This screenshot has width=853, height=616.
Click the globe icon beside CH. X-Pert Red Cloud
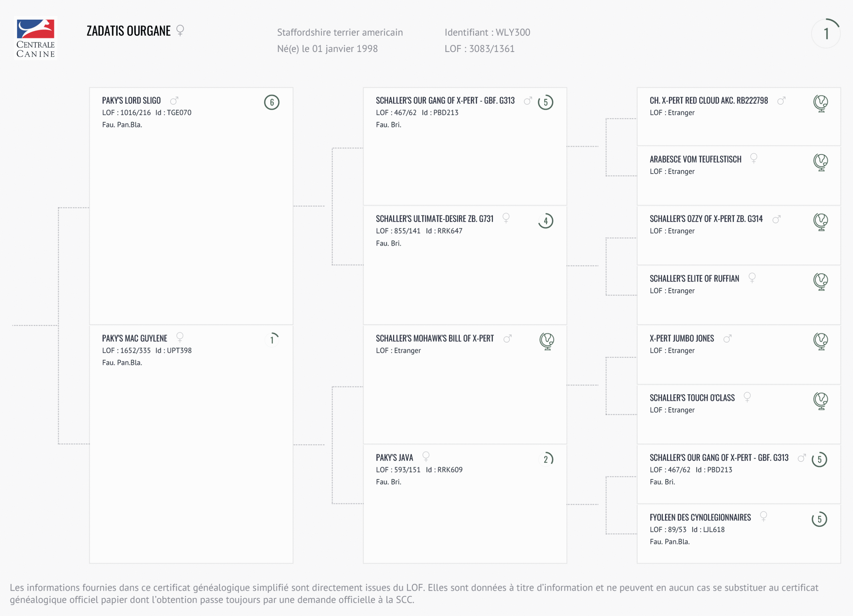click(x=820, y=103)
